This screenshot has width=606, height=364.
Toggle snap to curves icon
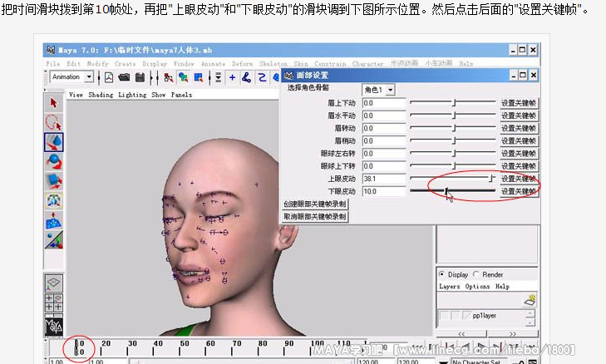[247, 77]
